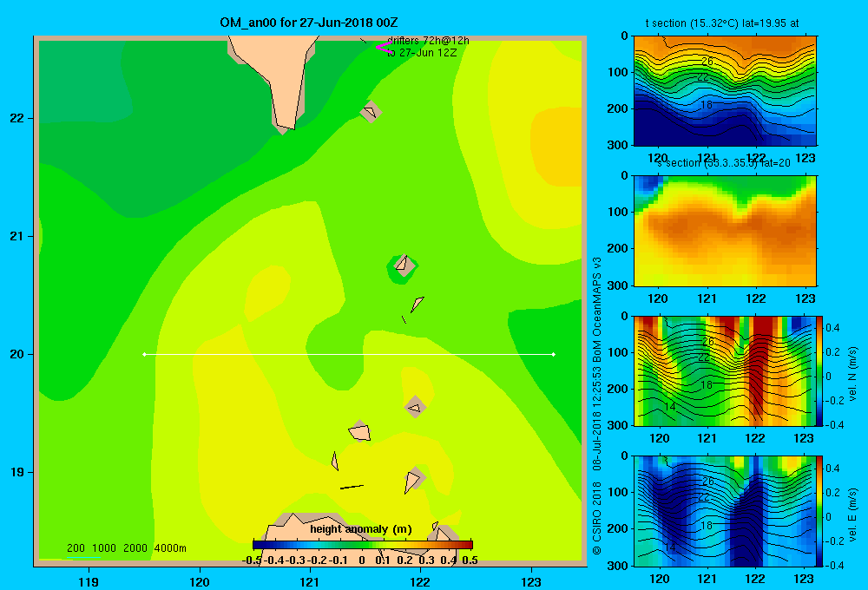Click the 'to 27-Jun 12Z' label
The height and width of the screenshot is (590, 868).
point(422,53)
